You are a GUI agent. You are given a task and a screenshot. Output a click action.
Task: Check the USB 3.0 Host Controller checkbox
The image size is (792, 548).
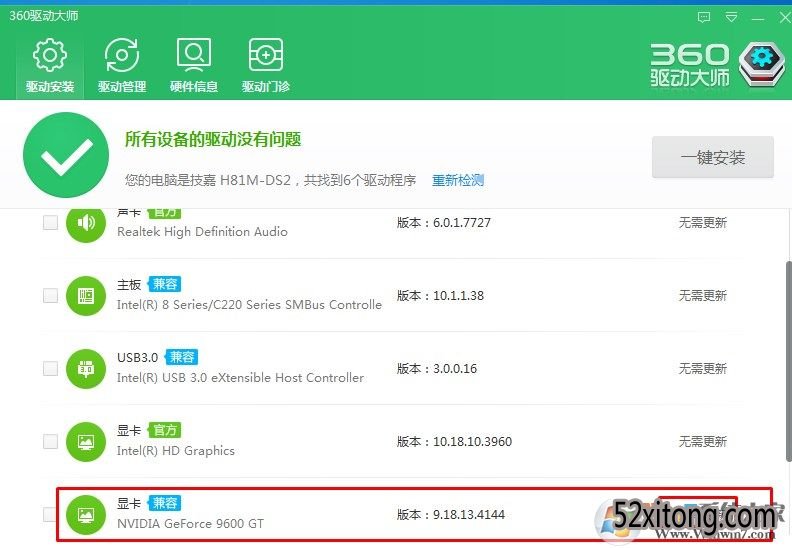tap(51, 369)
